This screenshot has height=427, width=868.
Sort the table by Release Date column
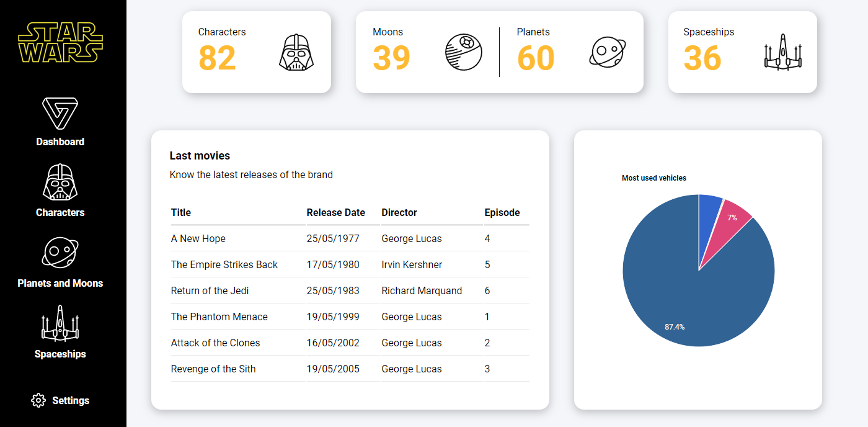[335, 212]
